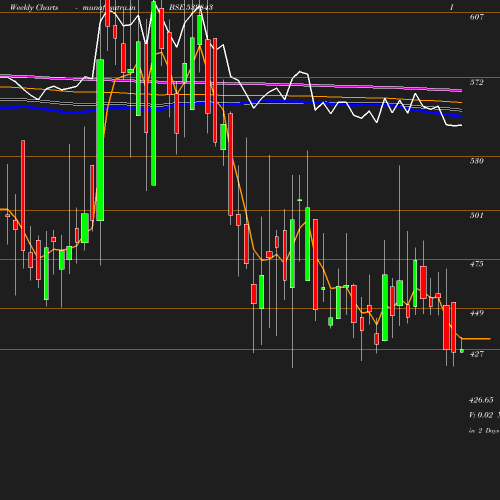The width and height of the screenshot is (500, 500).
Task: Click the BSE stock code label
Action: (191, 7)
